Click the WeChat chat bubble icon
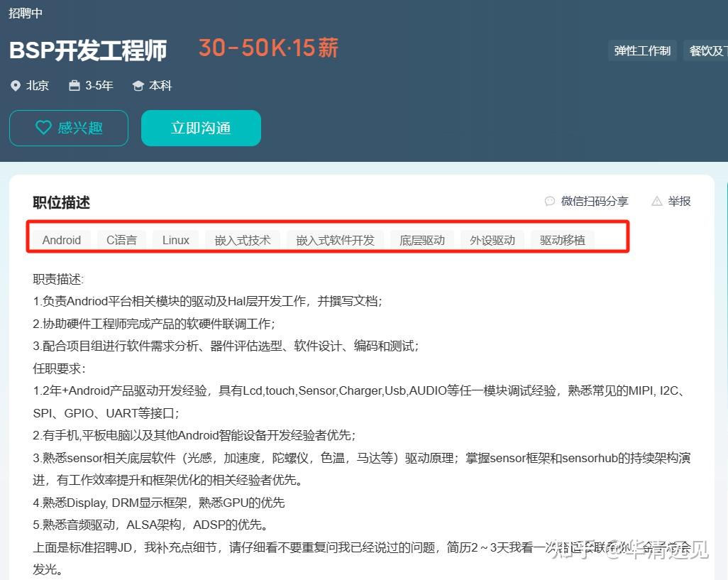Screen dimensions: 728x580 (x=550, y=201)
